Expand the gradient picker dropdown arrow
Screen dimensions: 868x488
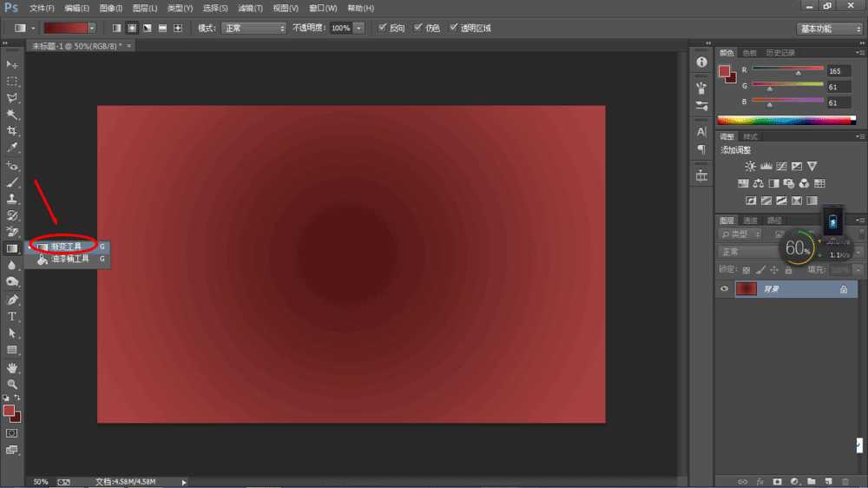[x=92, y=28]
